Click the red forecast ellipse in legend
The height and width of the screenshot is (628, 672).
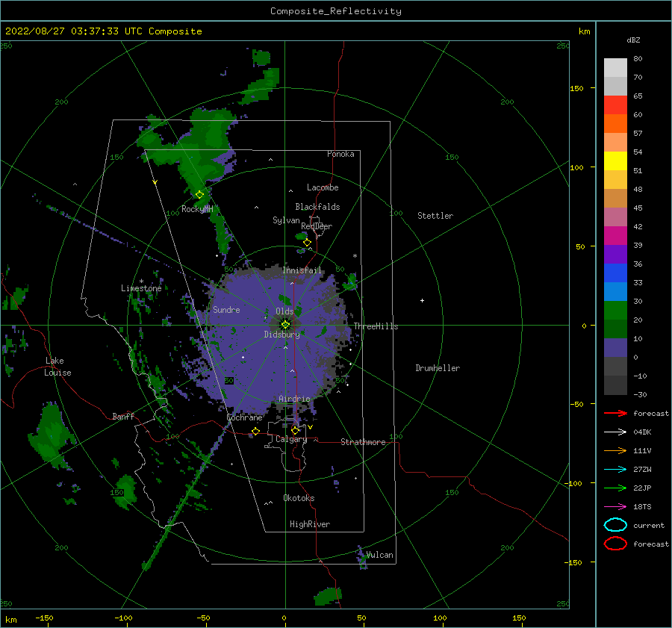(615, 544)
